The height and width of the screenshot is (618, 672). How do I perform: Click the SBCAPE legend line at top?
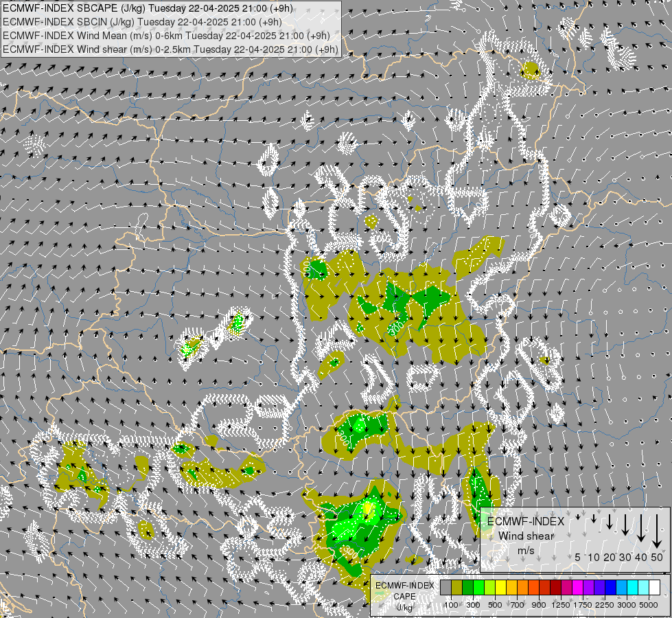point(148,8)
